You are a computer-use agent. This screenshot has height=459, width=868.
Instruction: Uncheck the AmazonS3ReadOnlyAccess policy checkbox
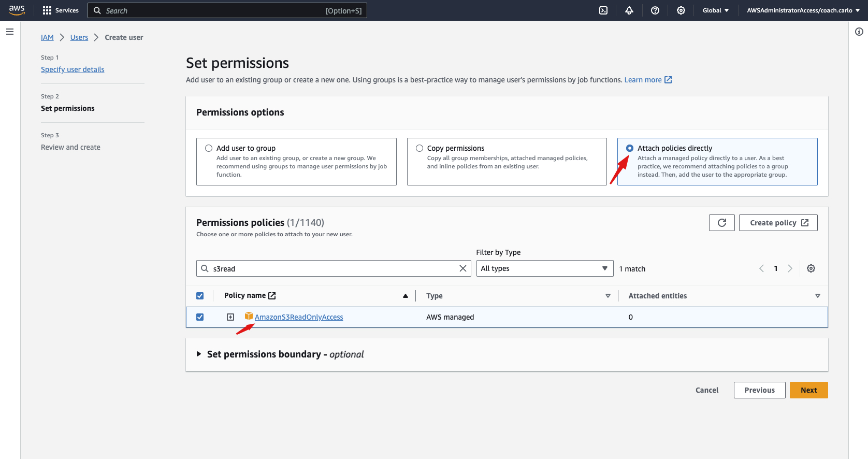(200, 317)
